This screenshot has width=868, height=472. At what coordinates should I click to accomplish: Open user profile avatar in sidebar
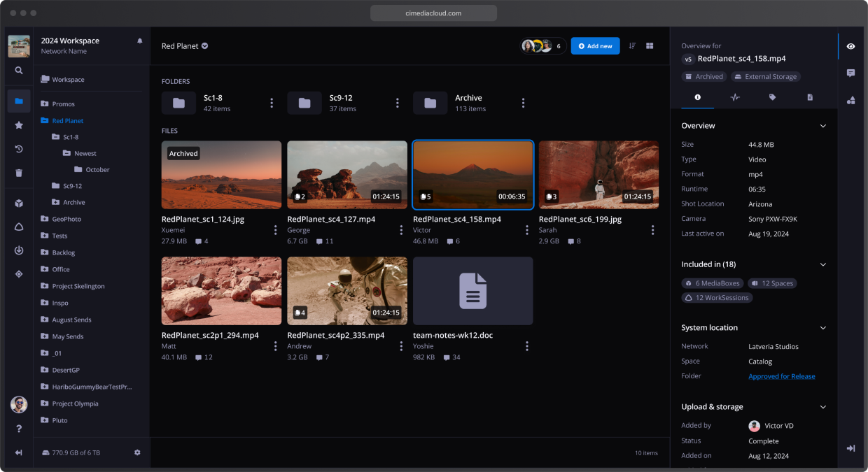[19, 404]
